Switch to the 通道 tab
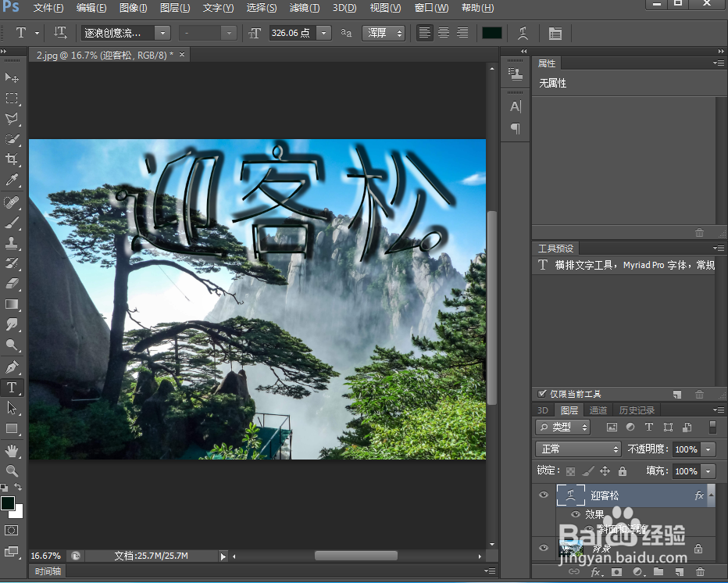The image size is (728, 583). pyautogui.click(x=598, y=410)
